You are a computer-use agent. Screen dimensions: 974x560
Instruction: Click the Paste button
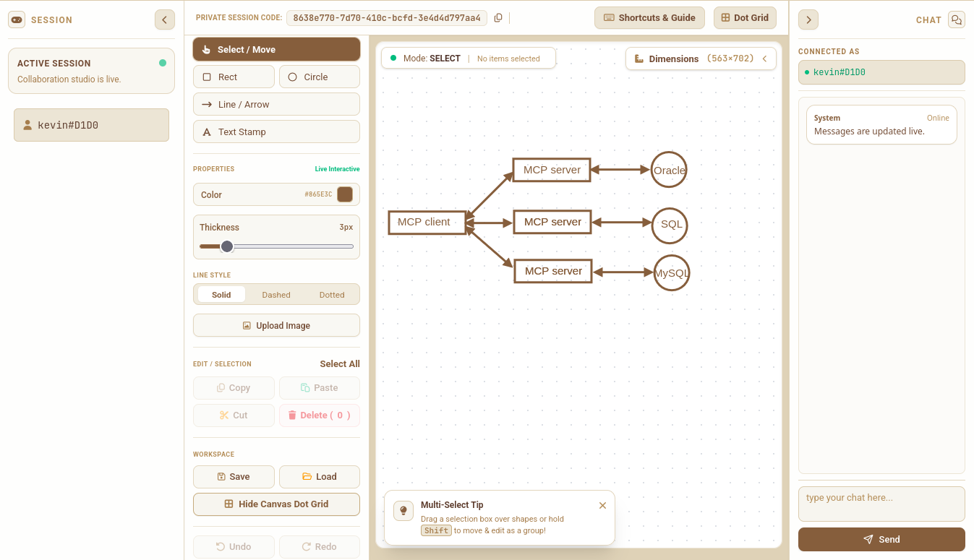(320, 388)
